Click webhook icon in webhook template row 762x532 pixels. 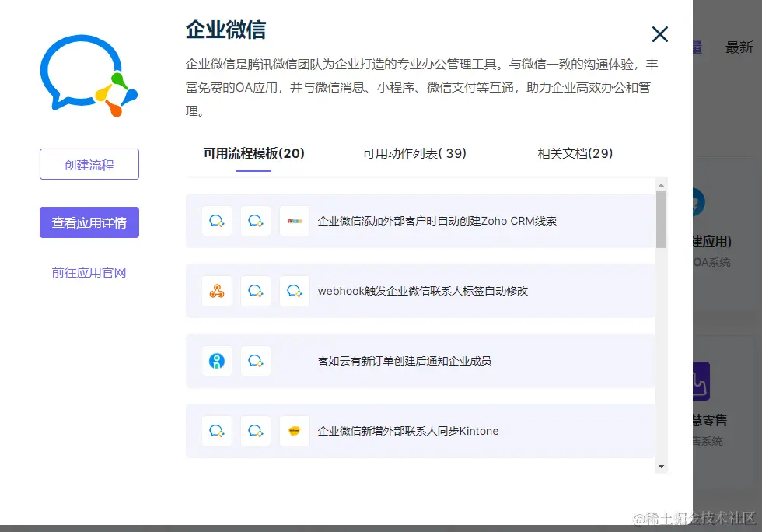click(217, 291)
